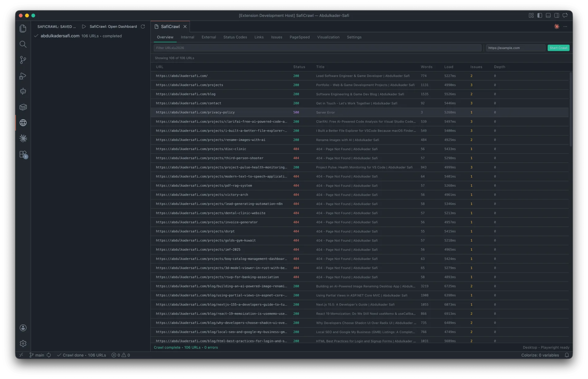
Task: Click the projects/dsrpt URL row
Action: tap(360, 231)
